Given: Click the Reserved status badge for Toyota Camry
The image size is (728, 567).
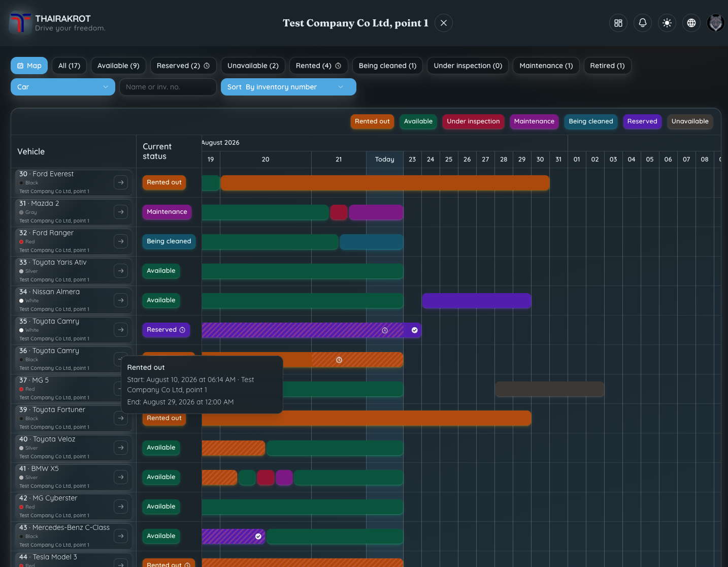Looking at the screenshot, I should [166, 330].
